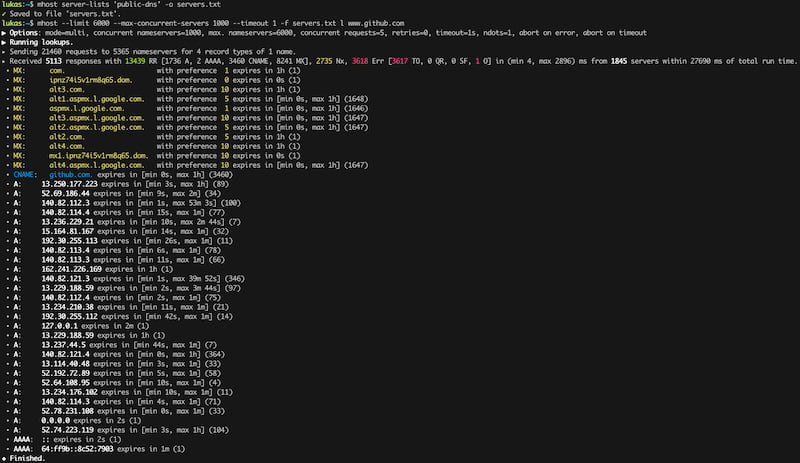Screen dimensions: 800x463
Task: Click the A record "52.192.72.89"
Action: coord(65,373)
